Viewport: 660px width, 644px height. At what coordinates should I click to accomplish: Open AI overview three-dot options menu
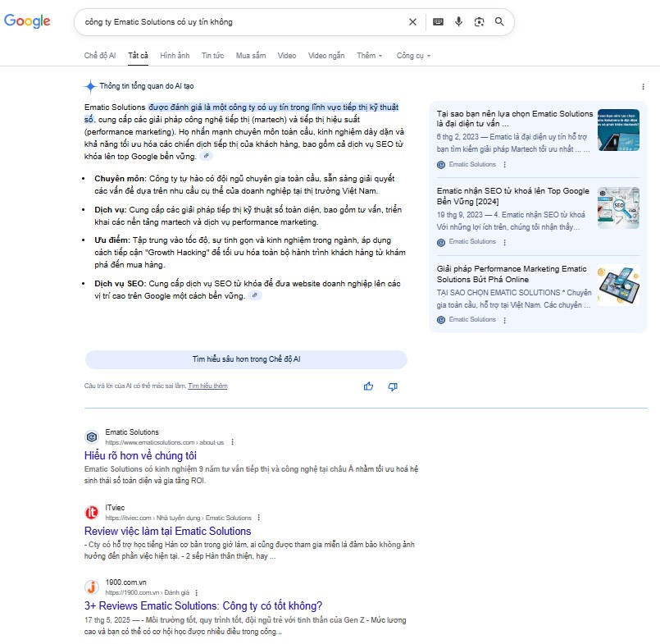(x=643, y=86)
